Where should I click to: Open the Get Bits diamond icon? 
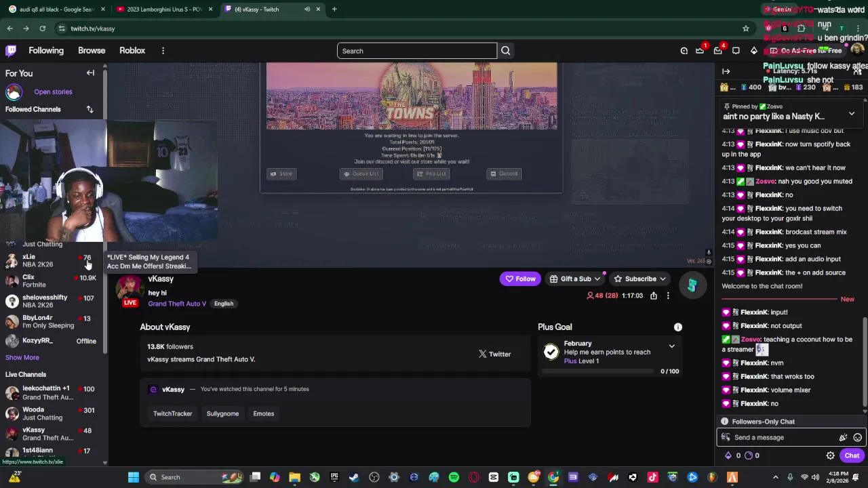pos(753,51)
